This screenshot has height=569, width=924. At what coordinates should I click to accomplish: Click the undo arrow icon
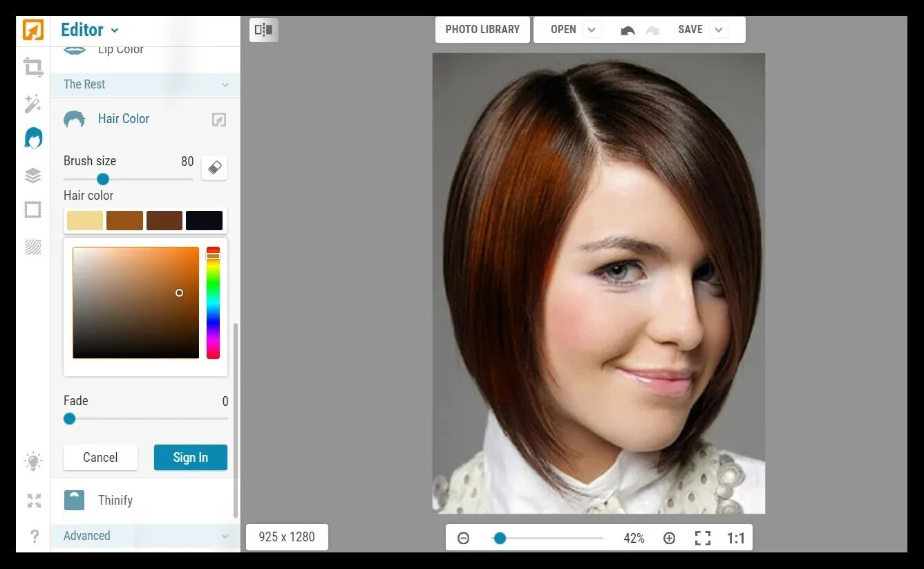(x=628, y=30)
